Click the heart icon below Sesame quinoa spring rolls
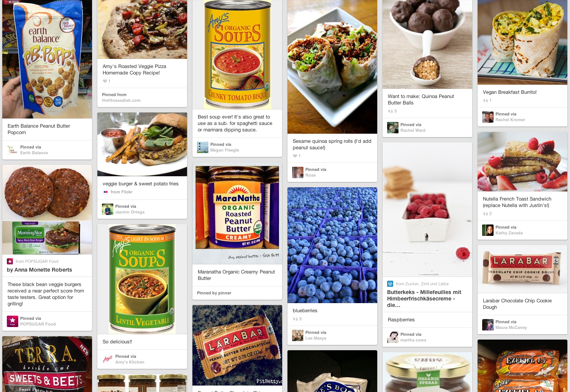The image size is (570, 392). [x=295, y=156]
